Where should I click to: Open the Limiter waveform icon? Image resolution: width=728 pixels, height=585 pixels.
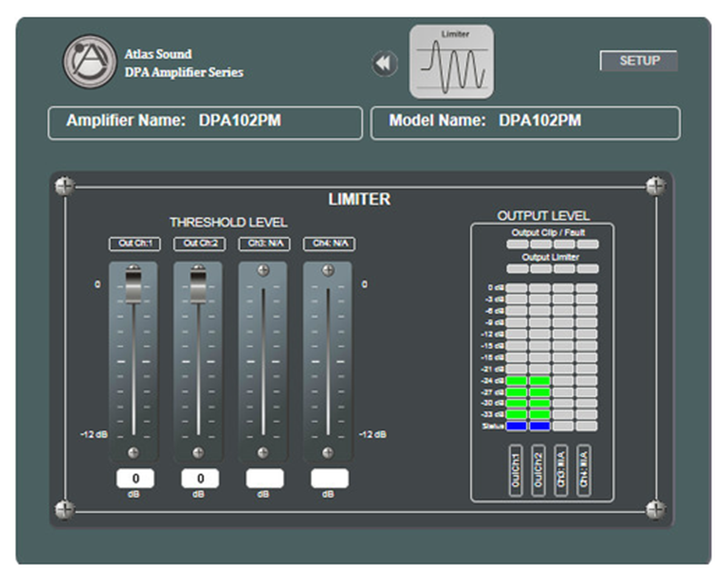click(x=451, y=62)
